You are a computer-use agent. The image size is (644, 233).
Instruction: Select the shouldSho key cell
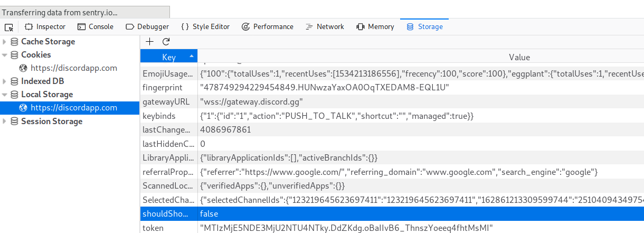(169, 214)
